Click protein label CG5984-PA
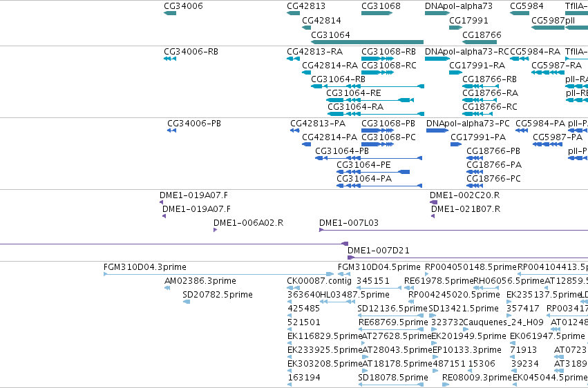This screenshot has width=588, height=388. [540, 124]
